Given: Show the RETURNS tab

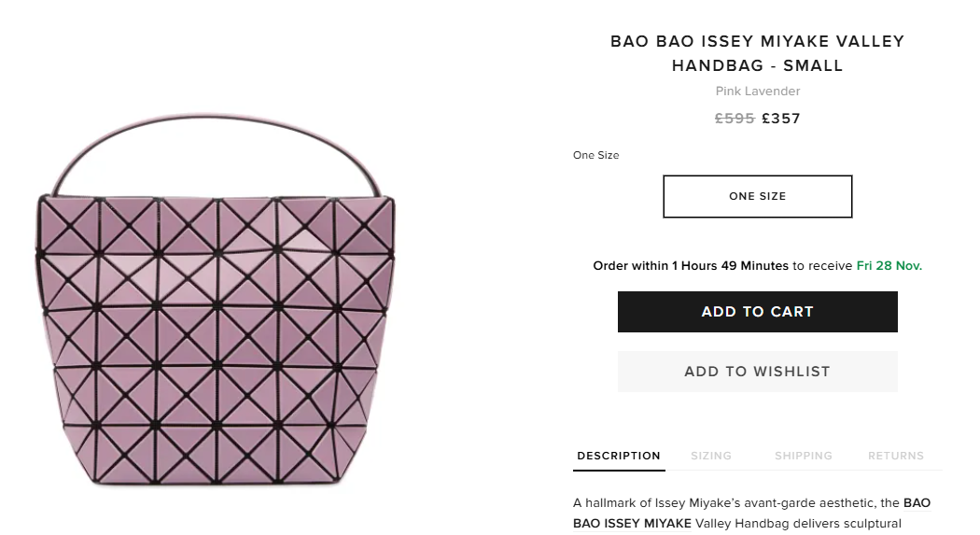Looking at the screenshot, I should tap(895, 456).
